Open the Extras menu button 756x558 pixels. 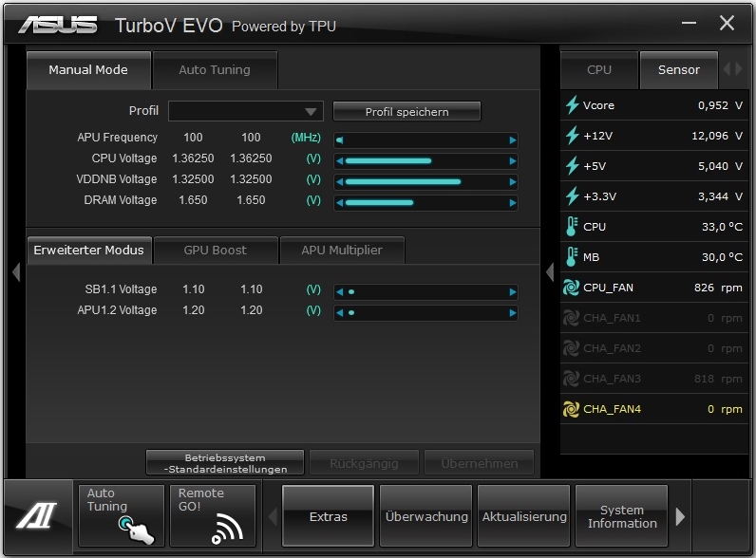click(x=329, y=516)
